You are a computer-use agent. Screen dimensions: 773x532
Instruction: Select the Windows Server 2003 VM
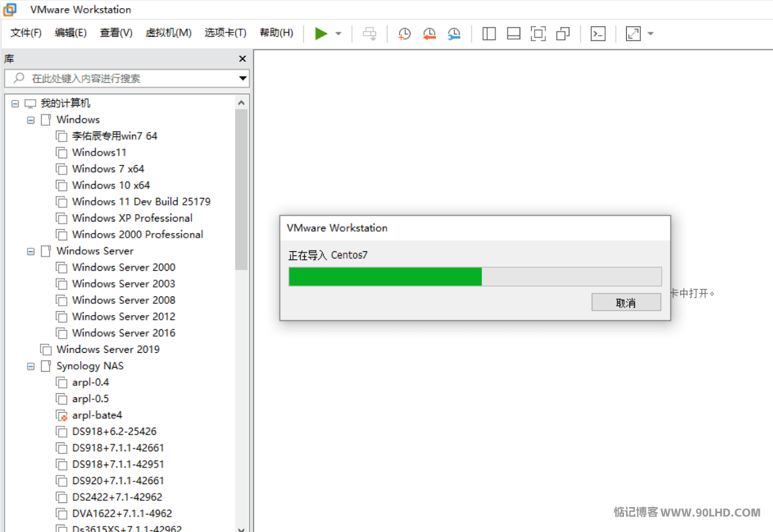[x=124, y=284]
